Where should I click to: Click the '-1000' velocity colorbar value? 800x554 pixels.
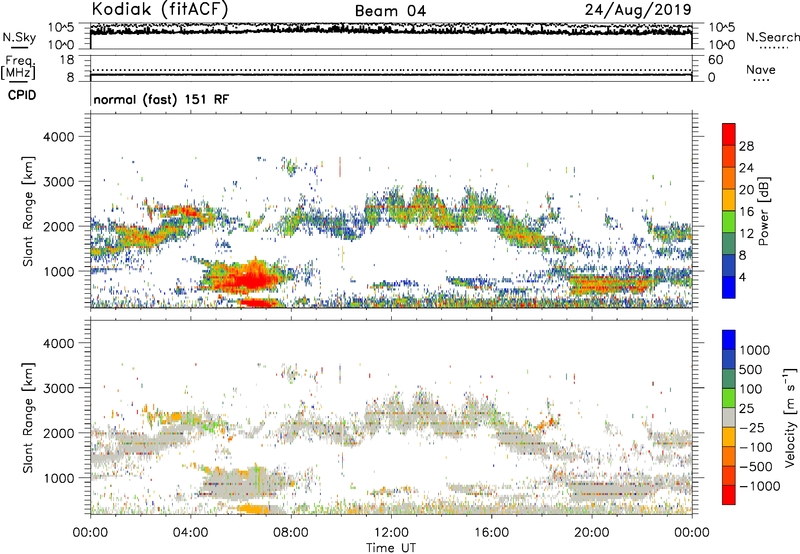759,486
